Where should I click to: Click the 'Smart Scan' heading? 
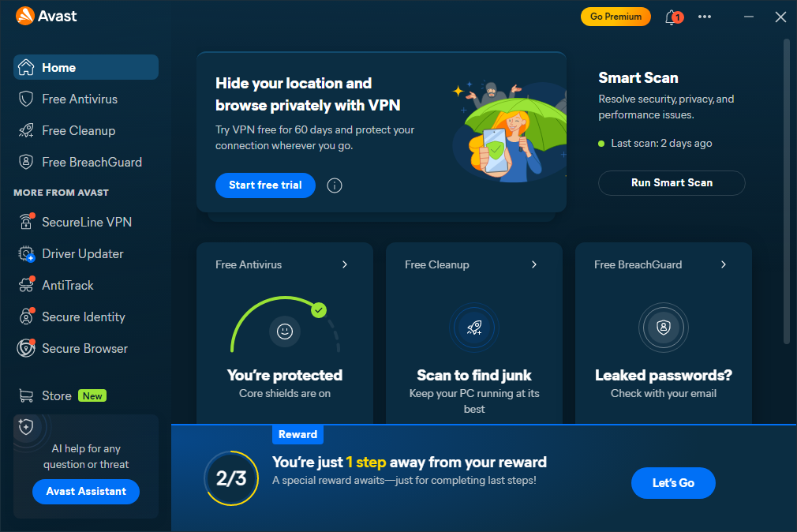638,77
